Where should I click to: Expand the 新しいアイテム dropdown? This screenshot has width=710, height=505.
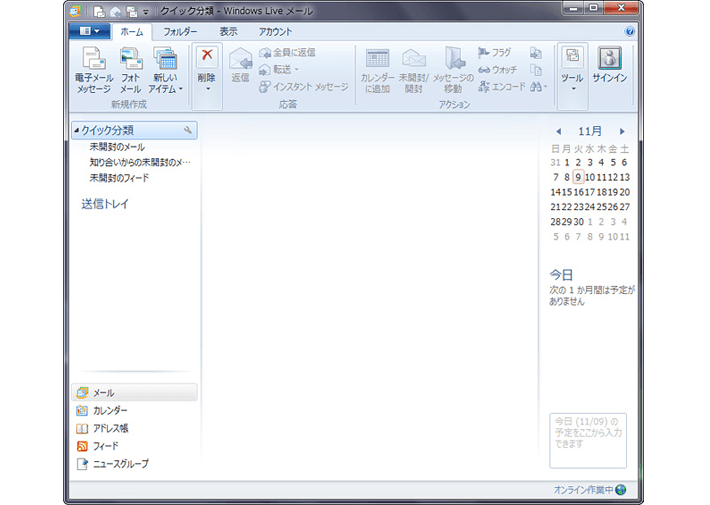point(165,89)
